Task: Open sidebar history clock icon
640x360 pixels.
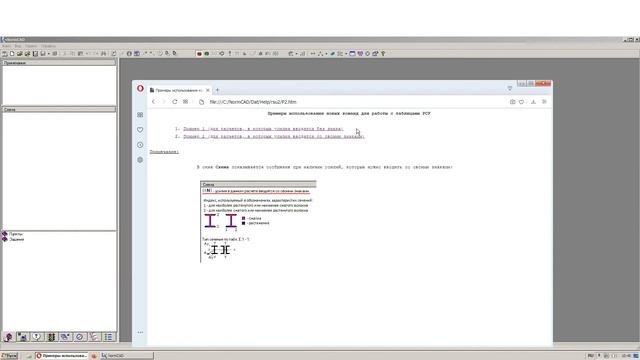Action: pyautogui.click(x=140, y=145)
